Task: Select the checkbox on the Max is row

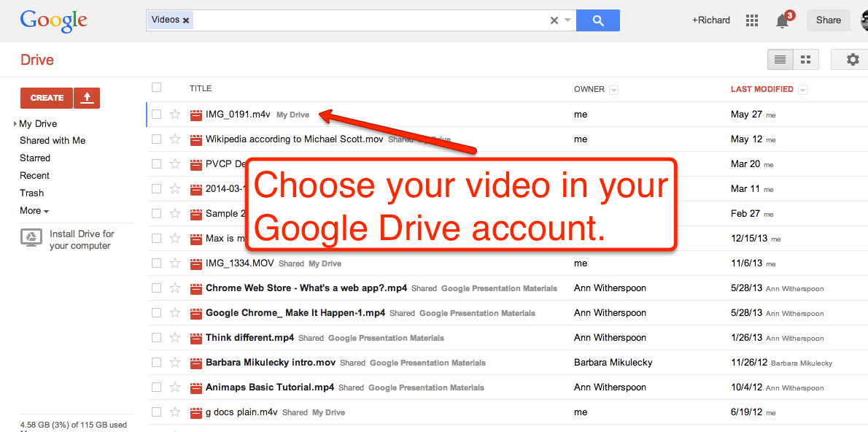Action: point(157,238)
